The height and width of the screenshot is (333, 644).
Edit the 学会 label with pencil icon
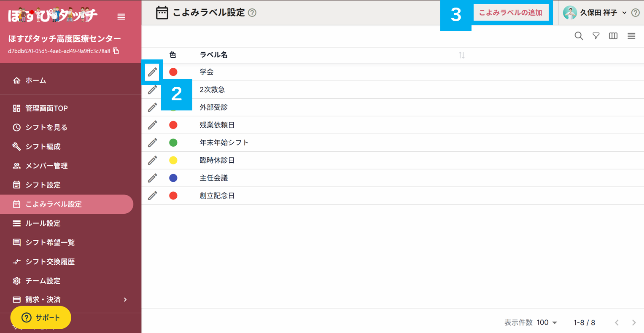pos(152,72)
